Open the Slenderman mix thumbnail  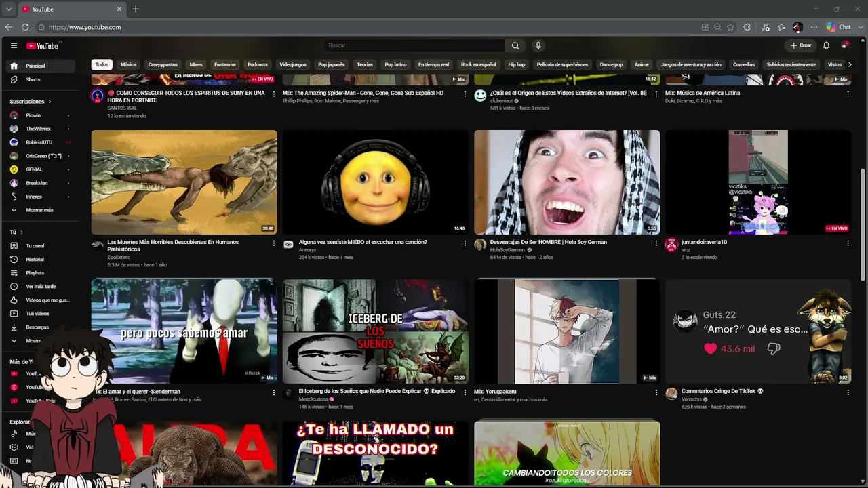click(x=184, y=331)
